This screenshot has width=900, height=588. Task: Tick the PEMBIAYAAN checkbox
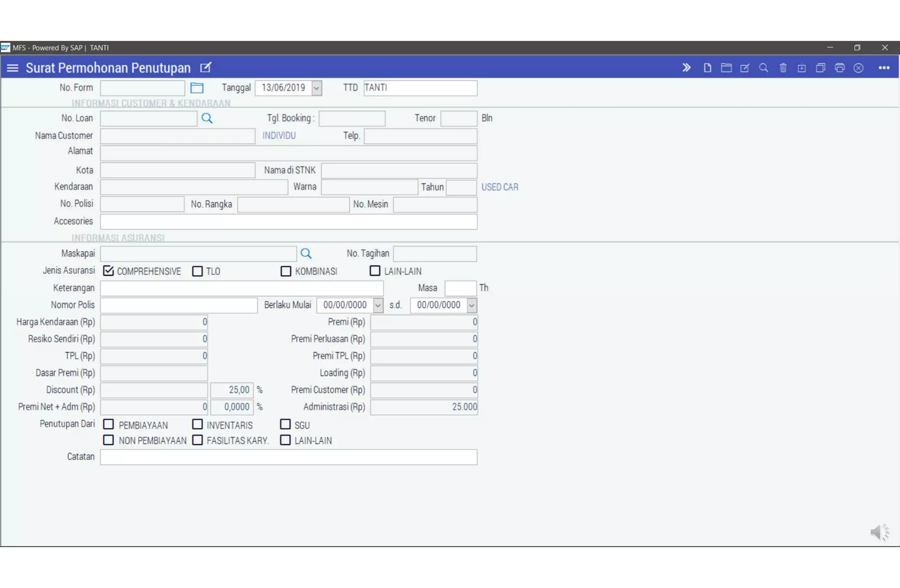pos(109,424)
